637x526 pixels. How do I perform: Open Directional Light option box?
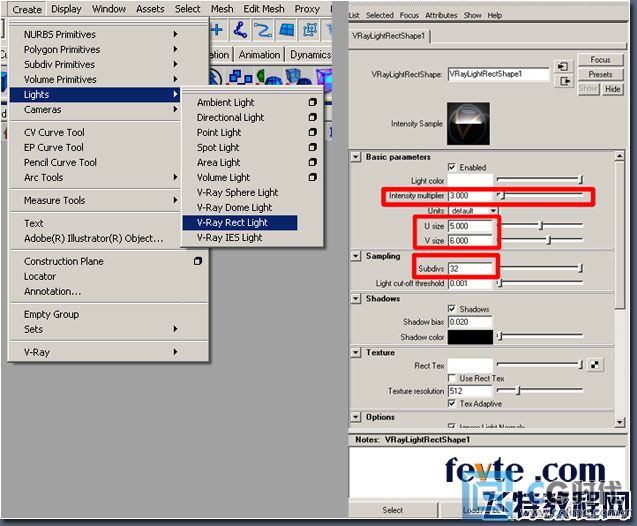coord(312,117)
